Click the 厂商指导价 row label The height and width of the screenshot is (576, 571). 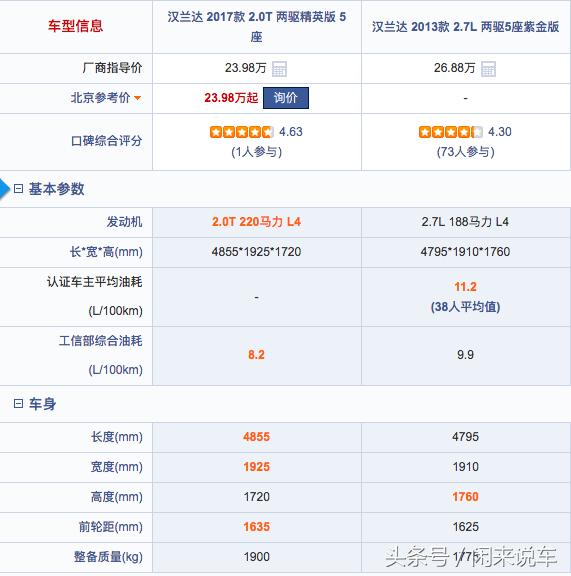pos(112,68)
